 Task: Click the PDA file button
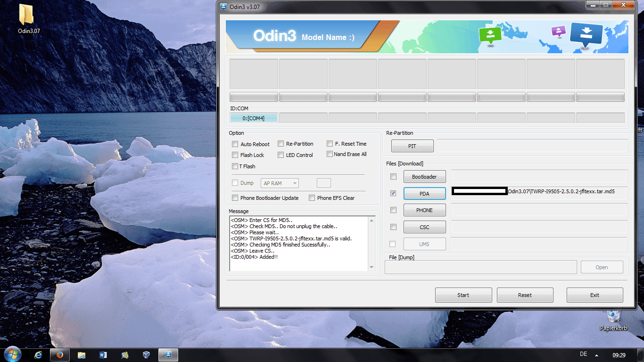[424, 194]
